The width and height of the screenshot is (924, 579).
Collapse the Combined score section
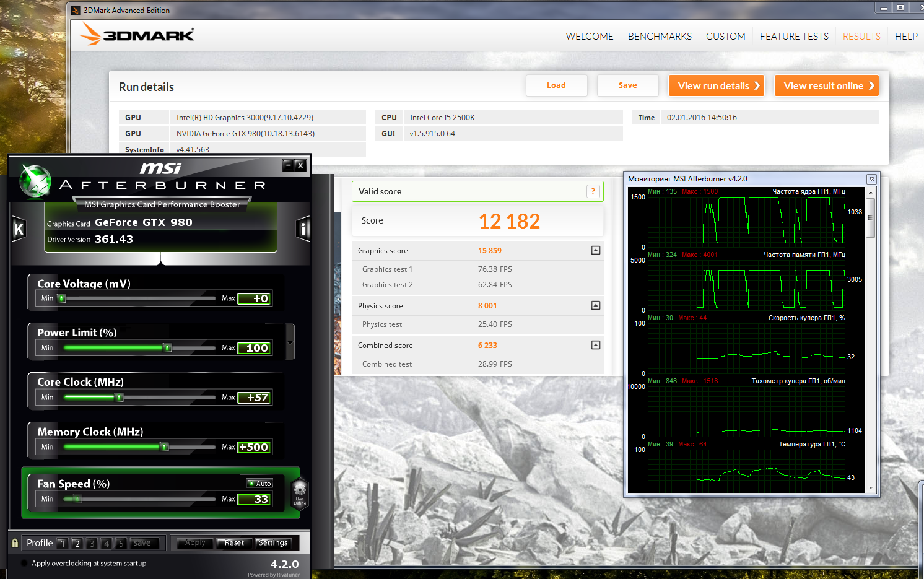click(595, 345)
